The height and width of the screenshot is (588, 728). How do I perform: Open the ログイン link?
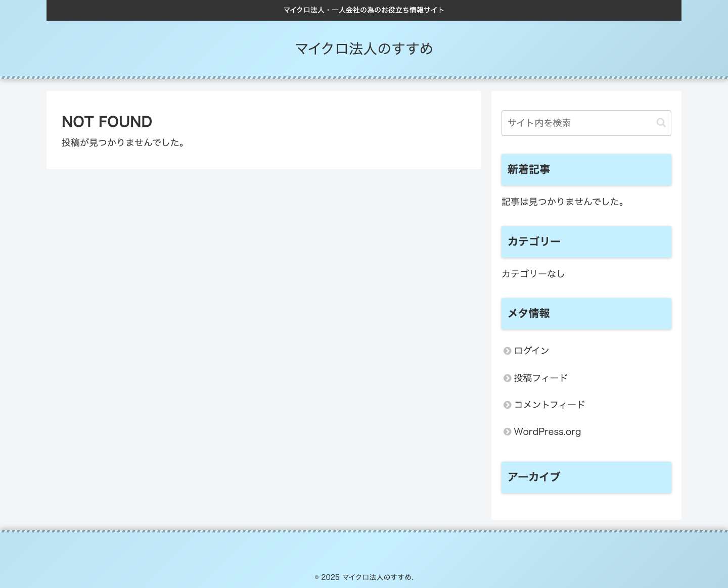tap(531, 351)
